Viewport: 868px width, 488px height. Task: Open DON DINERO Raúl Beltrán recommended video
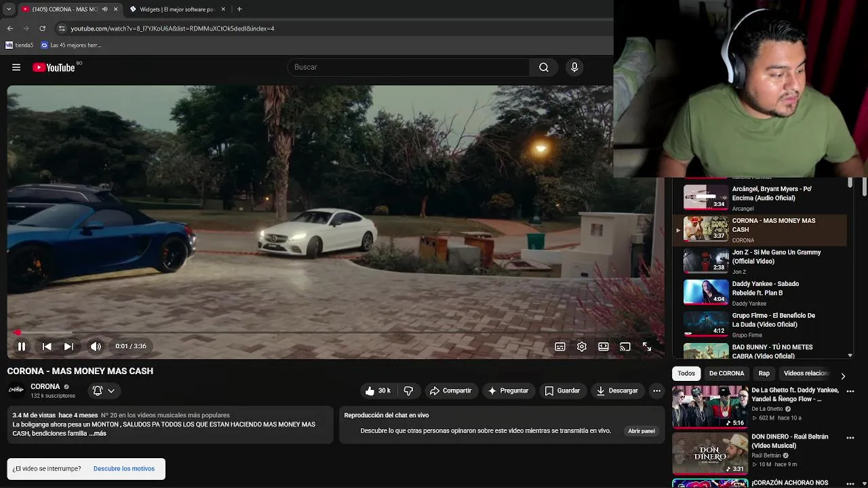(x=709, y=453)
